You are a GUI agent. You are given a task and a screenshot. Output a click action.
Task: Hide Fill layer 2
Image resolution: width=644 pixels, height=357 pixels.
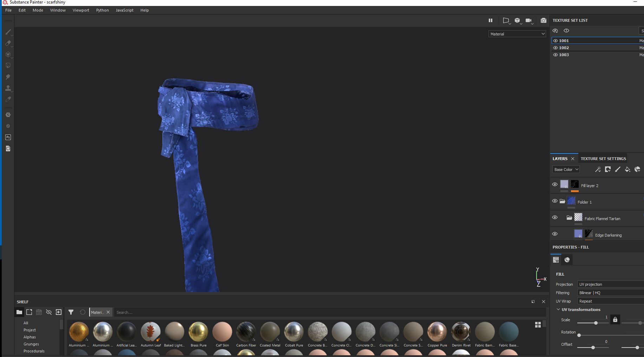tap(555, 184)
